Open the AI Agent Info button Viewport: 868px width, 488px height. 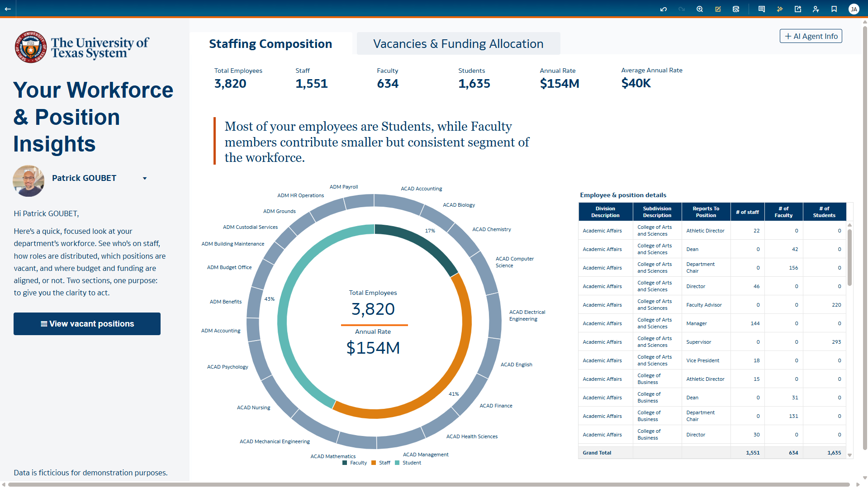[x=810, y=36]
